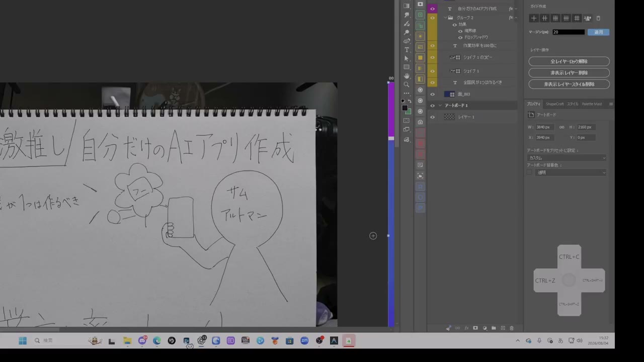Hide the レイヤー 1 layer
This screenshot has width=644, height=362.
[x=432, y=117]
